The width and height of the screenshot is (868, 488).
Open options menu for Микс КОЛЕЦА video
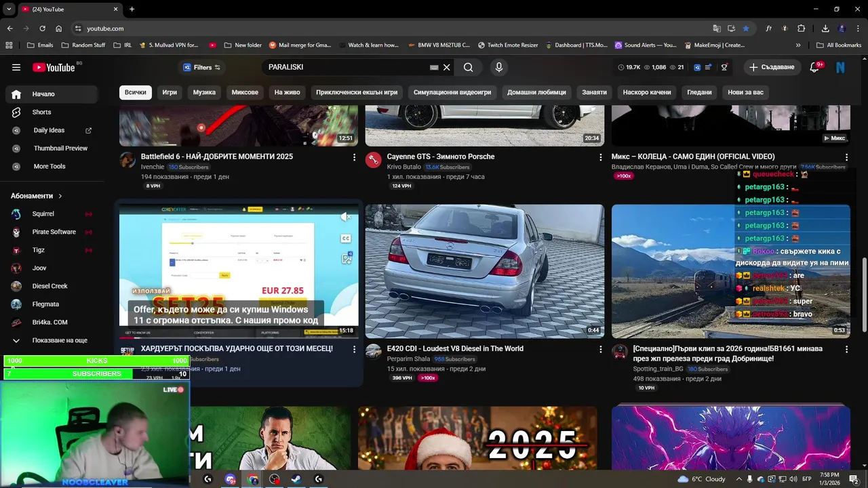point(846,157)
